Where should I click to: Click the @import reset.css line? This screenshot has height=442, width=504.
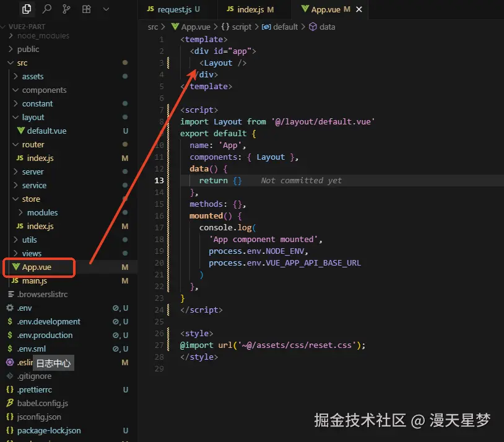[272, 345]
